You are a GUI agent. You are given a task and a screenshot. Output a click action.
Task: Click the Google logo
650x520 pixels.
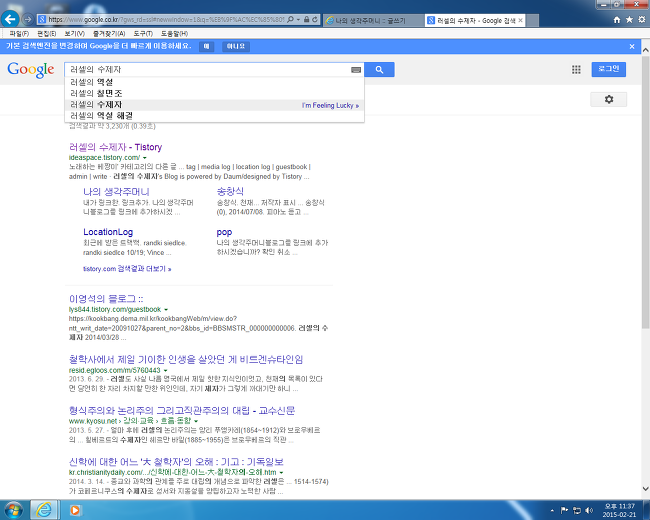pyautogui.click(x=31, y=69)
